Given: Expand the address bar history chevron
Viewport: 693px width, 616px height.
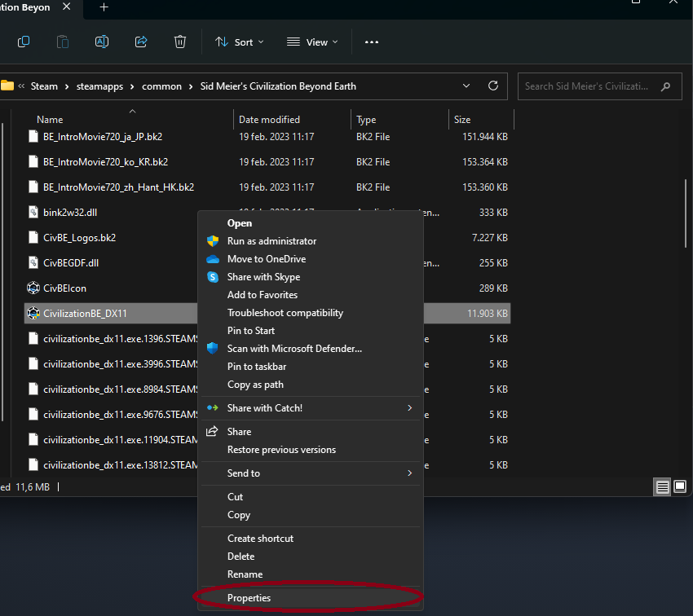Looking at the screenshot, I should tap(466, 86).
